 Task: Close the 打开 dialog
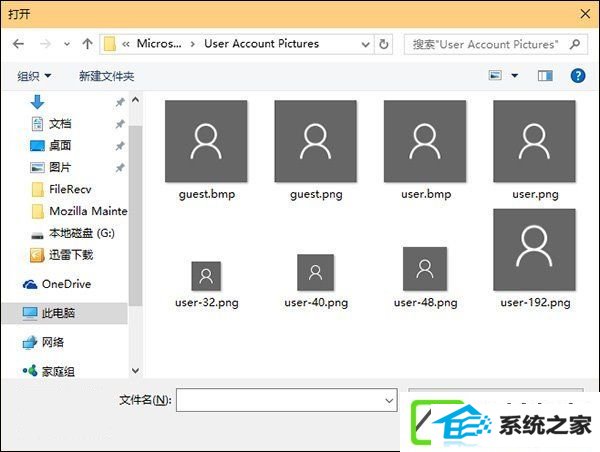[x=585, y=14]
